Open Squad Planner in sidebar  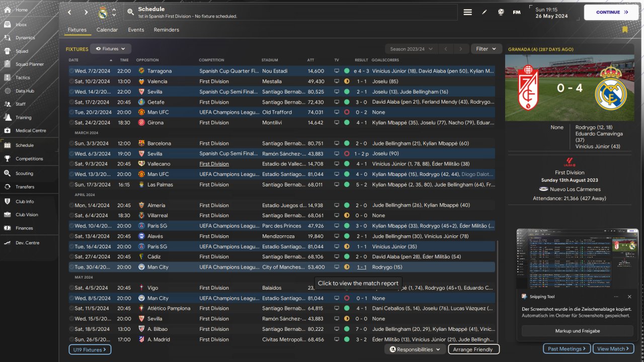29,64
